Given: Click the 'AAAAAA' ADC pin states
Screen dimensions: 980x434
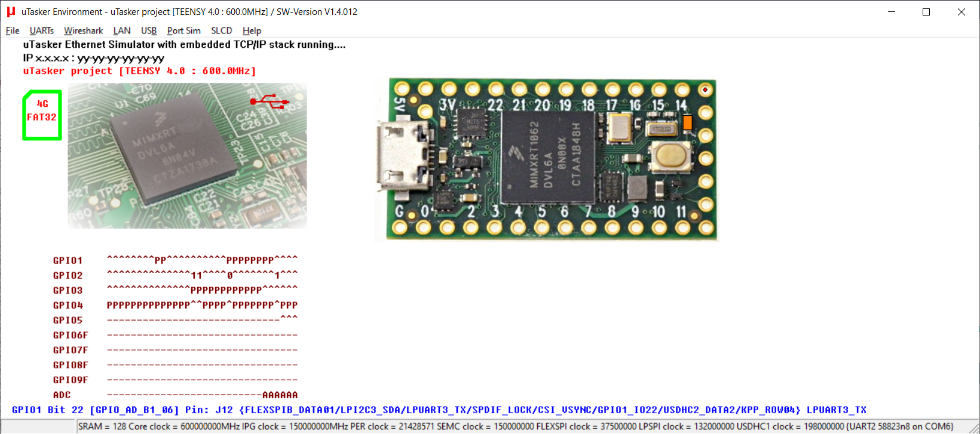Looking at the screenshot, I should click(280, 395).
